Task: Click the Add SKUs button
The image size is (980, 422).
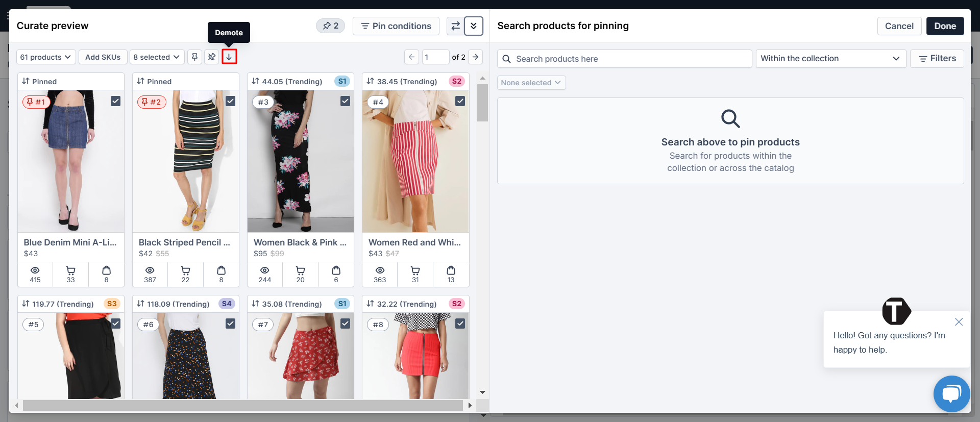Action: [103, 57]
